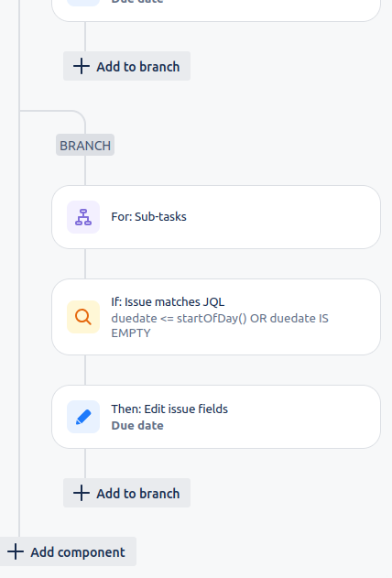392x578 pixels.
Task: Click the BRANCH label tag
Action: (x=85, y=145)
